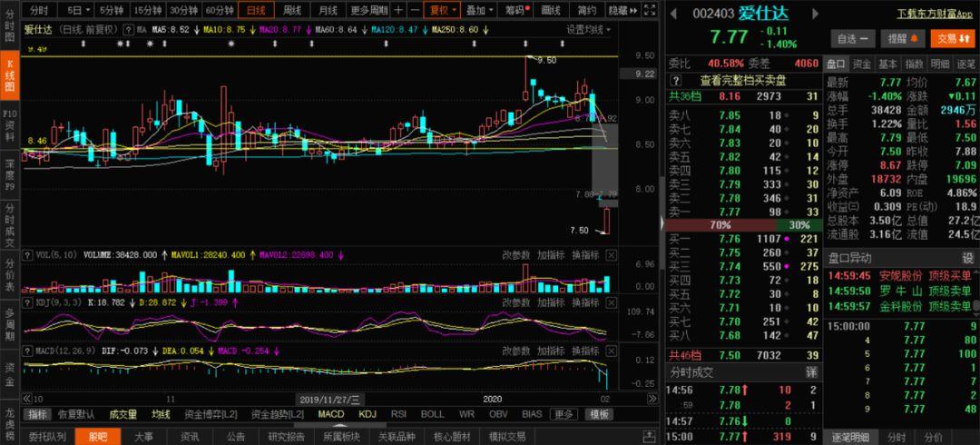980x445 pixels.
Task: Jump to the earliest data with the left double arrow
Action: [27, 398]
